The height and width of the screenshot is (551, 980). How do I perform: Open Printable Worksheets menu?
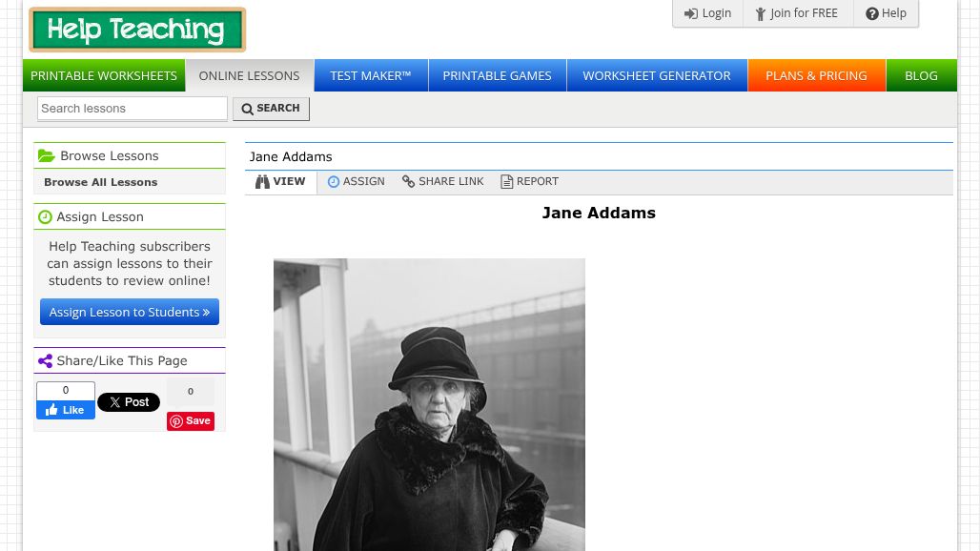[104, 75]
